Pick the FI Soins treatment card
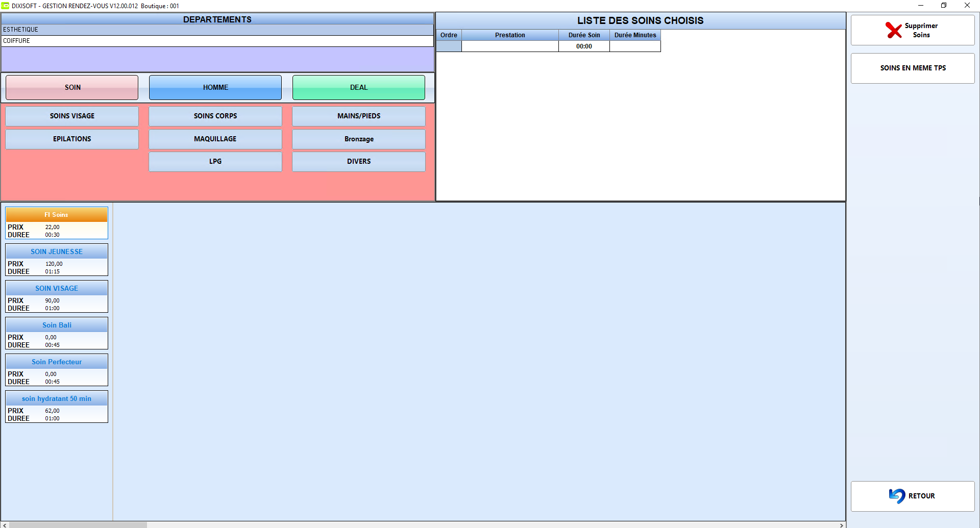The image size is (980, 528). point(57,223)
